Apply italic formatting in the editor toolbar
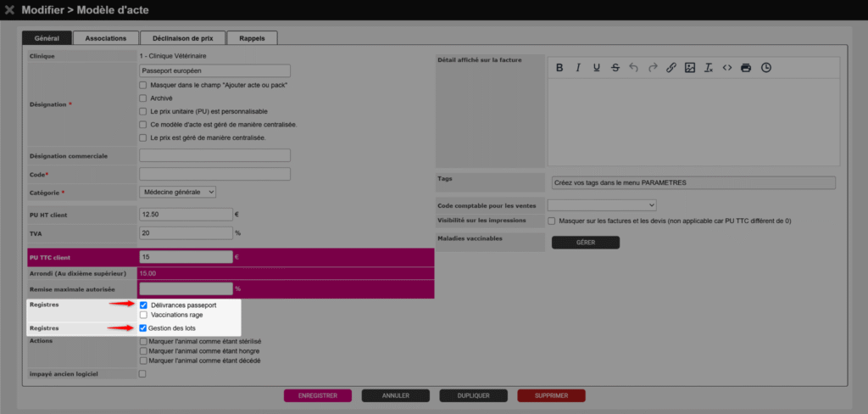This screenshot has height=414, width=868. (578, 68)
